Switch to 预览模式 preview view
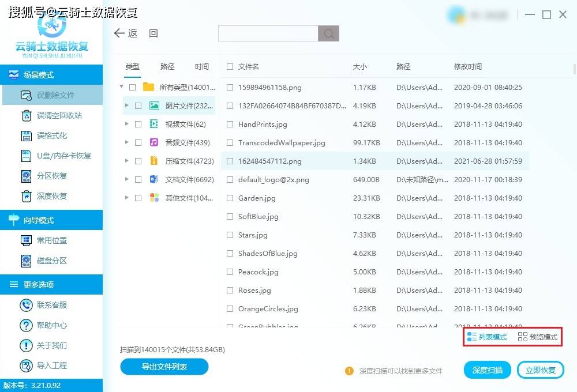This screenshot has width=577, height=392. tap(538, 337)
